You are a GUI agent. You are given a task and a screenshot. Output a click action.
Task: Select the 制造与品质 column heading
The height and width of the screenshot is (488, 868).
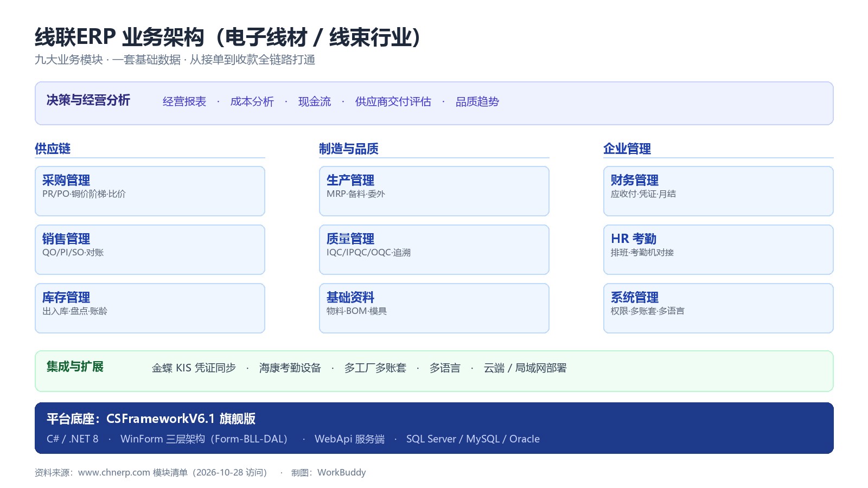pyautogui.click(x=349, y=149)
